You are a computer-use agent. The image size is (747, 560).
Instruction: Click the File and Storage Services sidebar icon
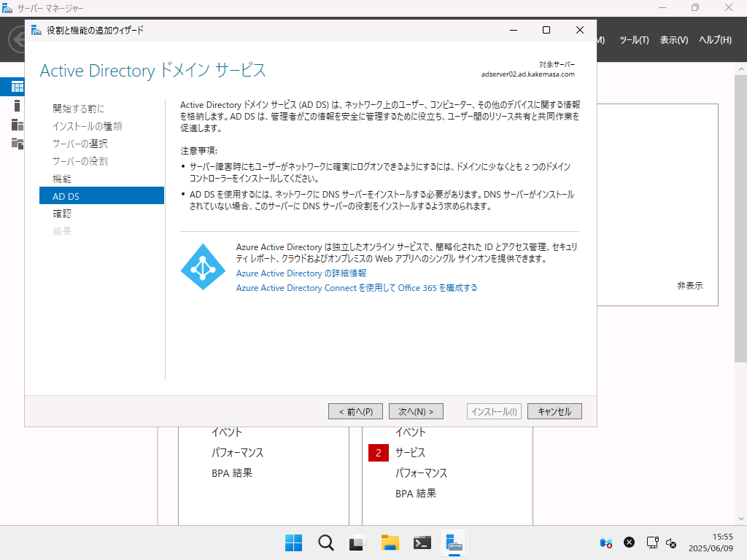click(x=18, y=143)
